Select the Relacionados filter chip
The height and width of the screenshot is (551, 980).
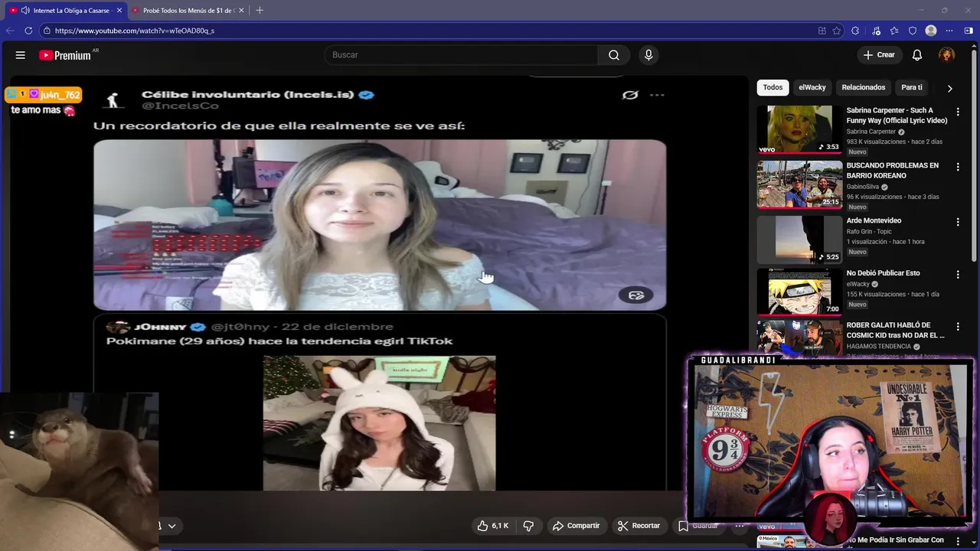(864, 87)
